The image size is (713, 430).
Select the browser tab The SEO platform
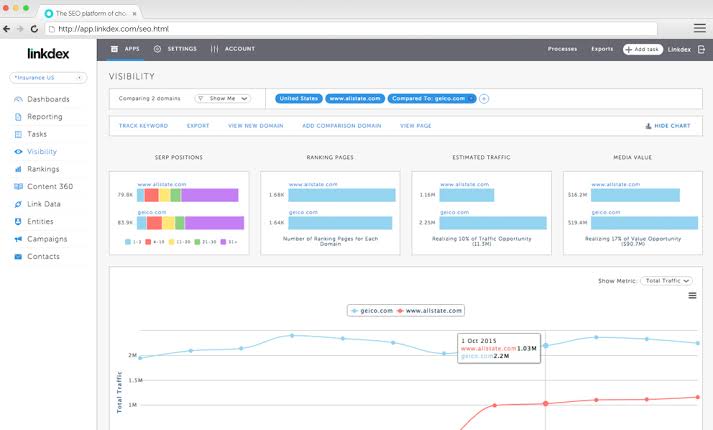pyautogui.click(x=90, y=13)
